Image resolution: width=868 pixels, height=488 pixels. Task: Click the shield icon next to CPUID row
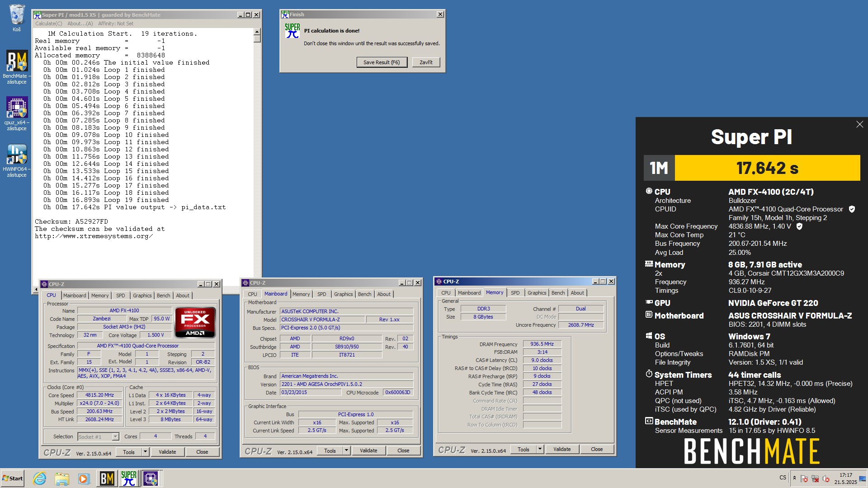[852, 209]
